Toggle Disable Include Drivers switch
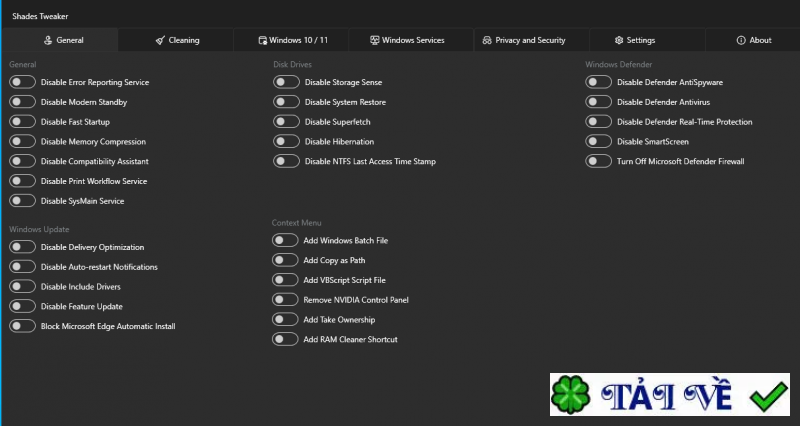 [x=22, y=287]
